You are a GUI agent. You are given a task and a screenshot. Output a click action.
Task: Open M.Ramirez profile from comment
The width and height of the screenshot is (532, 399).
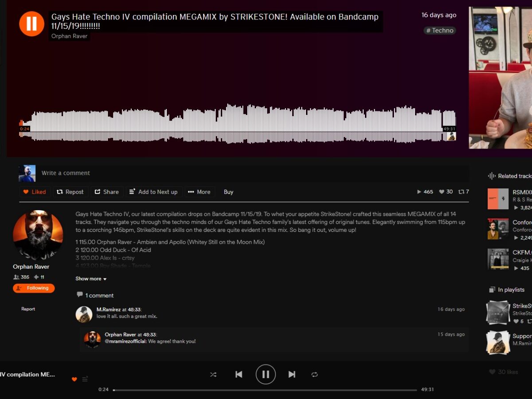pyautogui.click(x=109, y=309)
